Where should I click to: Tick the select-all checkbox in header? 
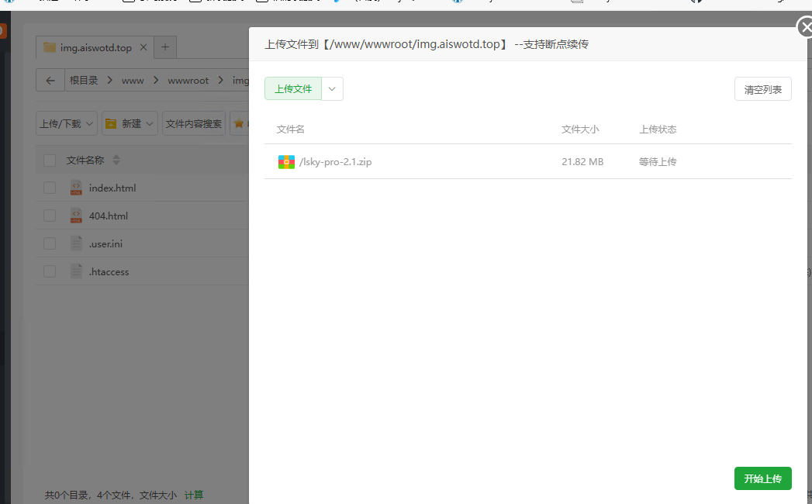(x=50, y=161)
